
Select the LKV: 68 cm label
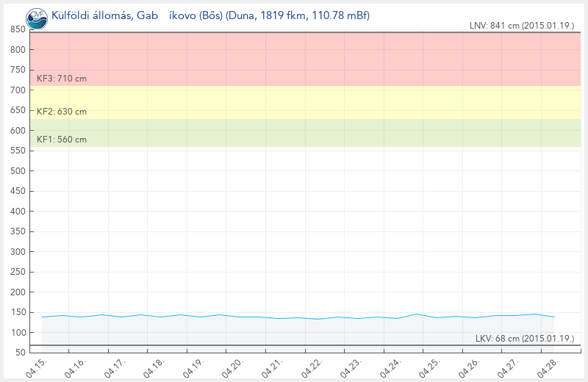[x=524, y=338]
